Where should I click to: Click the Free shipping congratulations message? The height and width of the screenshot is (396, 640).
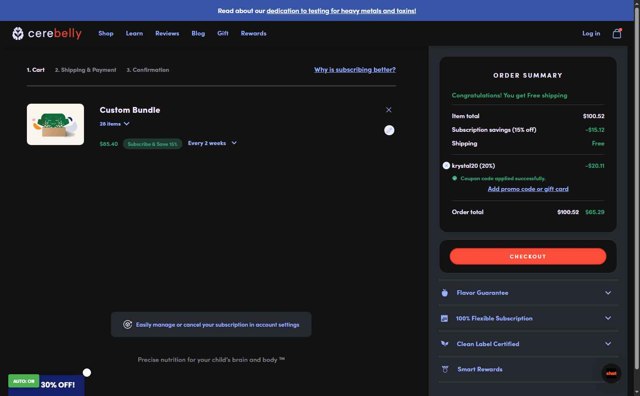(x=509, y=95)
